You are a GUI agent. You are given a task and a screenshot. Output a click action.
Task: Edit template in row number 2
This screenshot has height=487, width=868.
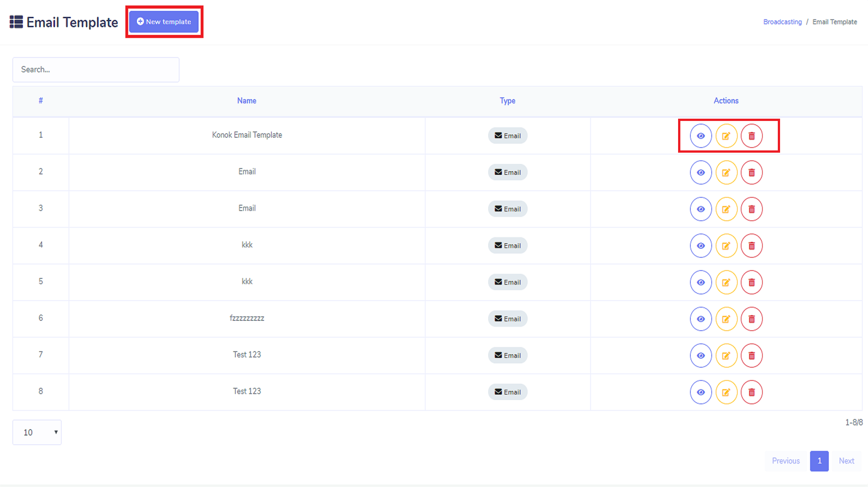tap(726, 173)
